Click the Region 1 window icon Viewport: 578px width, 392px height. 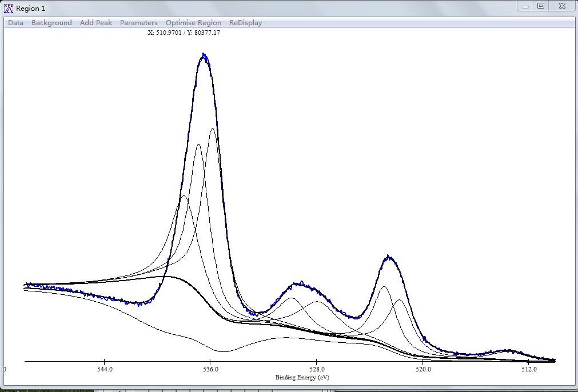(x=8, y=8)
